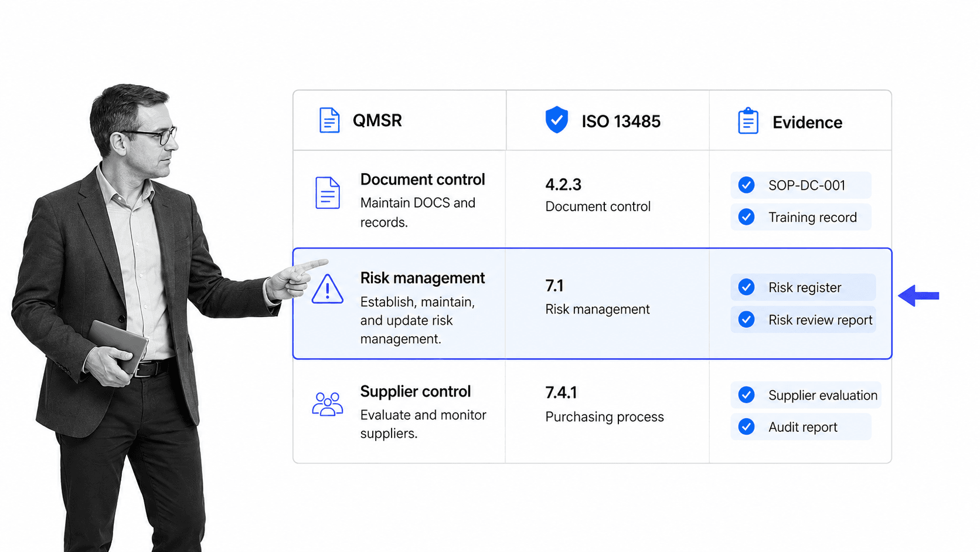Click the Evidence clipboard icon
980x552 pixels.
point(748,121)
